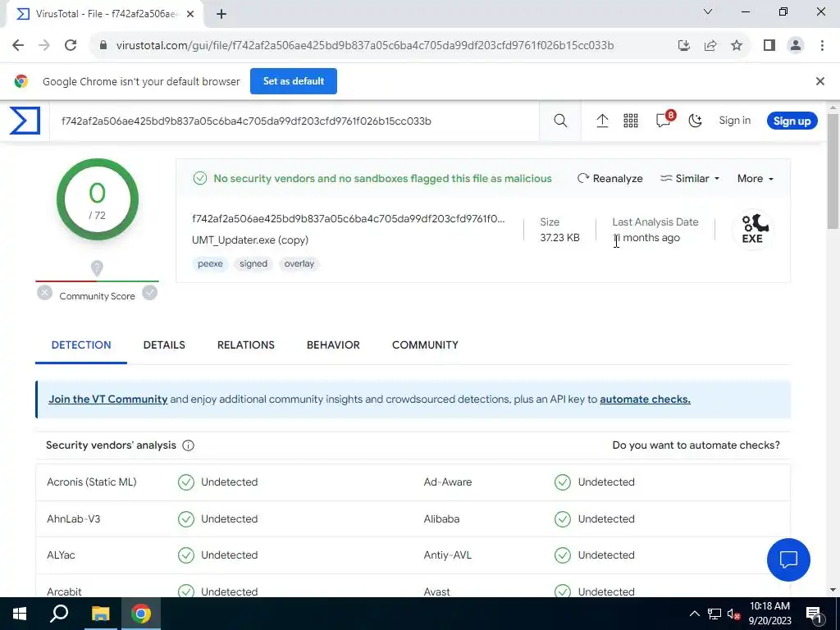Click the search magnifier icon
This screenshot has width=840, height=630.
click(560, 121)
